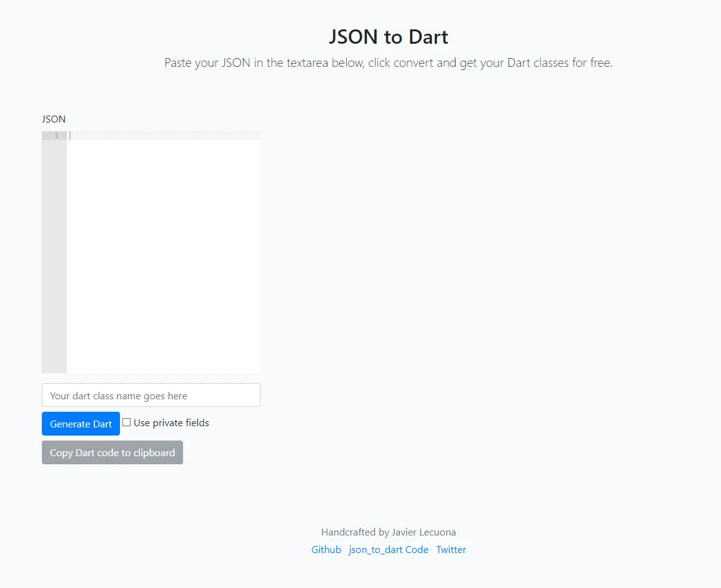
Task: Visit the Twitter link
Action: (451, 549)
